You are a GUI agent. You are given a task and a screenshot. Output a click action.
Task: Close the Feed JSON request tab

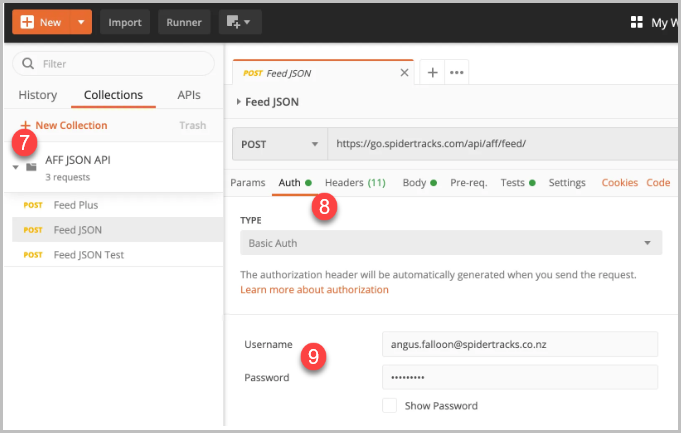click(x=404, y=73)
